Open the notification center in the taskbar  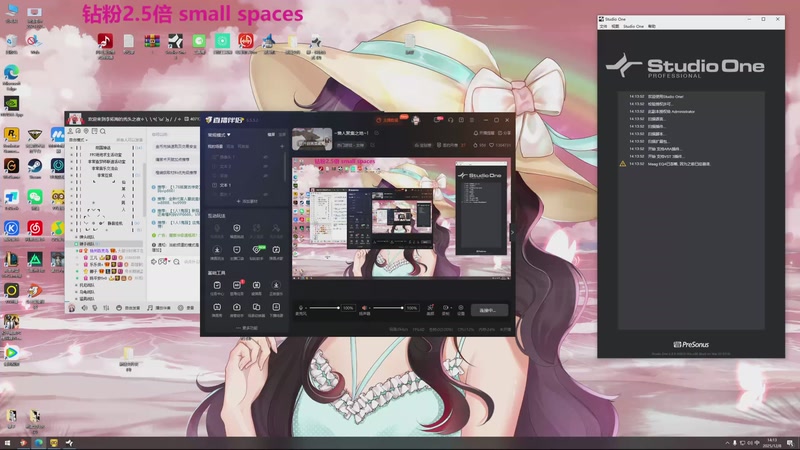pyautogui.click(x=790, y=443)
